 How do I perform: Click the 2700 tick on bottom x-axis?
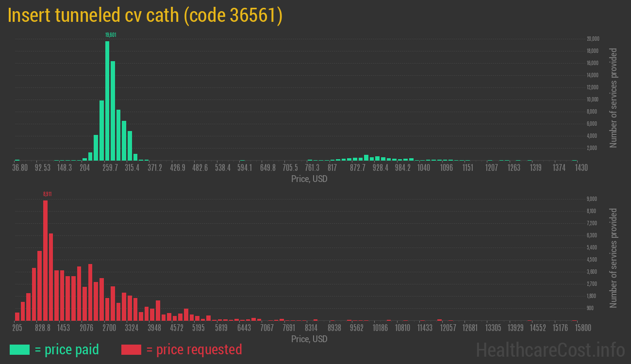tap(109, 328)
